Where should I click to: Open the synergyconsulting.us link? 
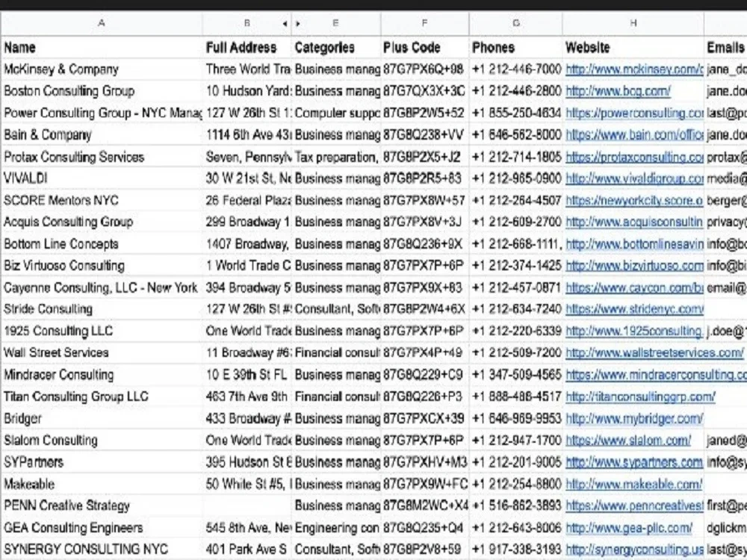(x=634, y=550)
